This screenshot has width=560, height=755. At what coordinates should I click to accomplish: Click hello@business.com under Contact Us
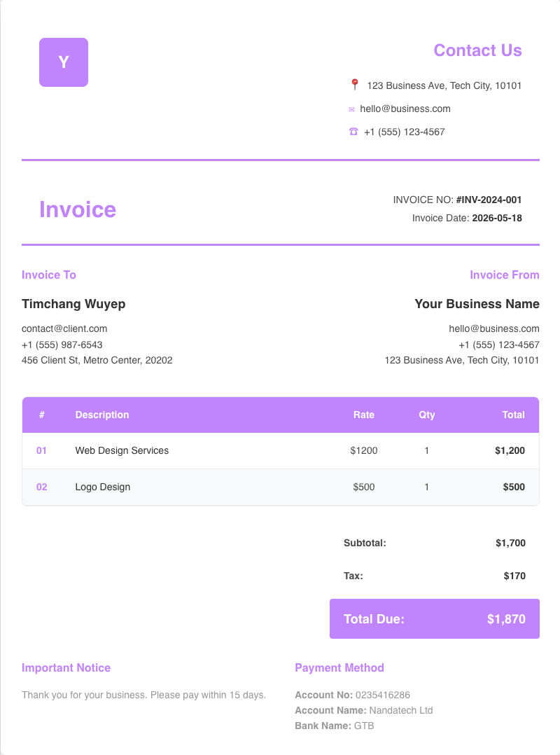[x=405, y=109]
